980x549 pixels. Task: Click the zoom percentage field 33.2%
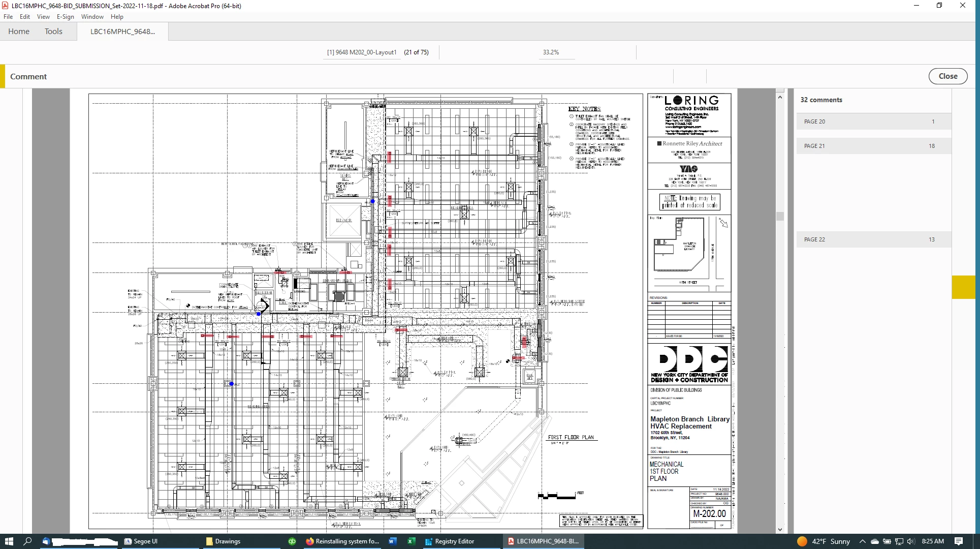click(551, 52)
